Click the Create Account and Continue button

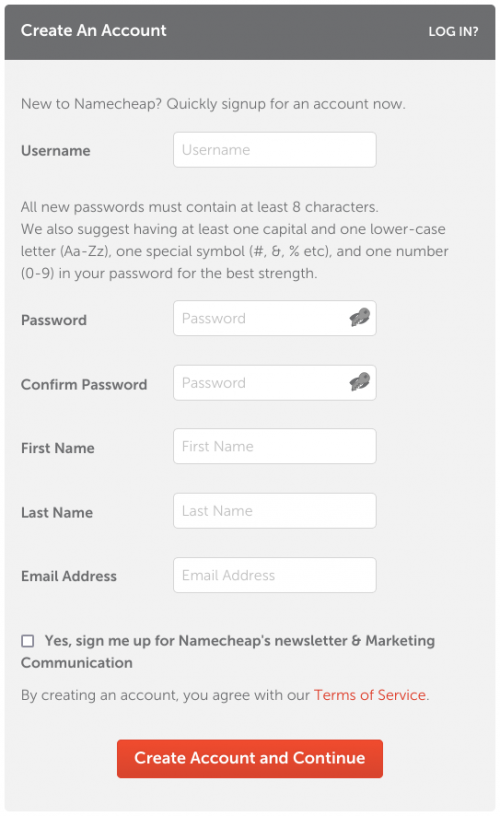coord(250,758)
